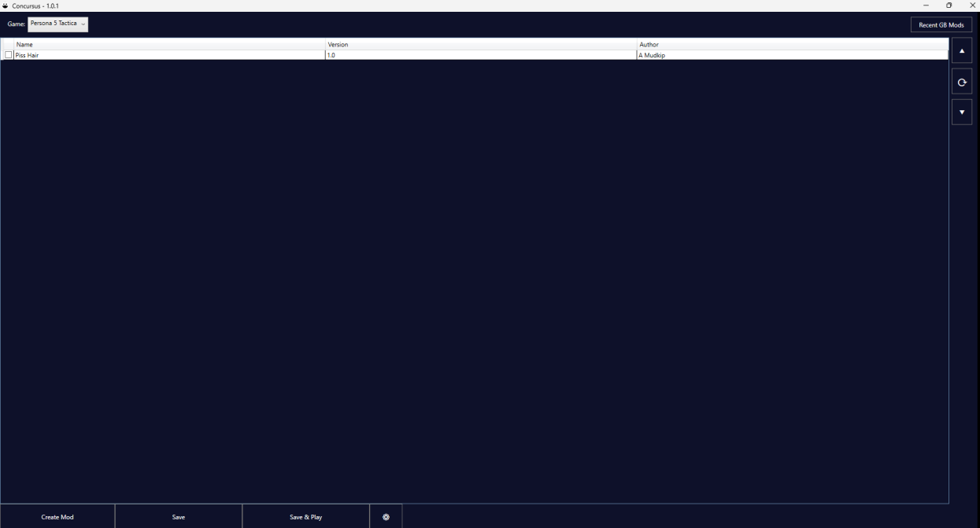Enable the Piss Hair mod checkbox
This screenshot has height=528, width=980.
point(9,55)
